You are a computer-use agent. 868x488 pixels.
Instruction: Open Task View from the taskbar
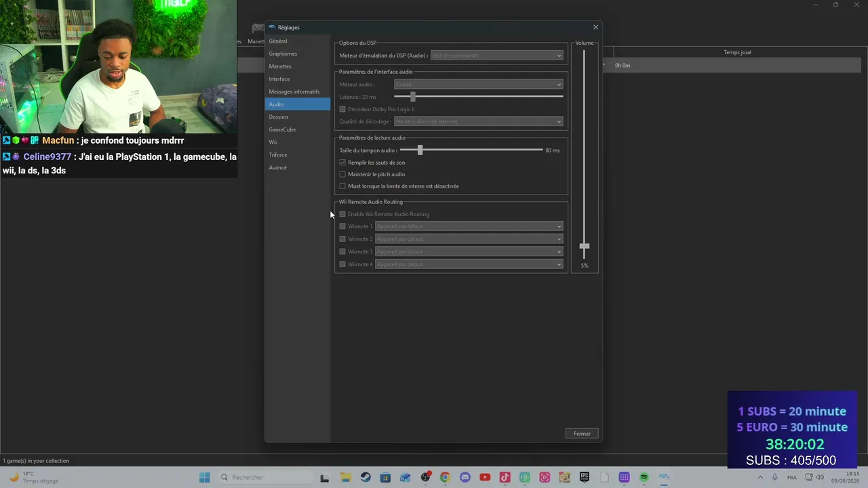click(x=324, y=477)
